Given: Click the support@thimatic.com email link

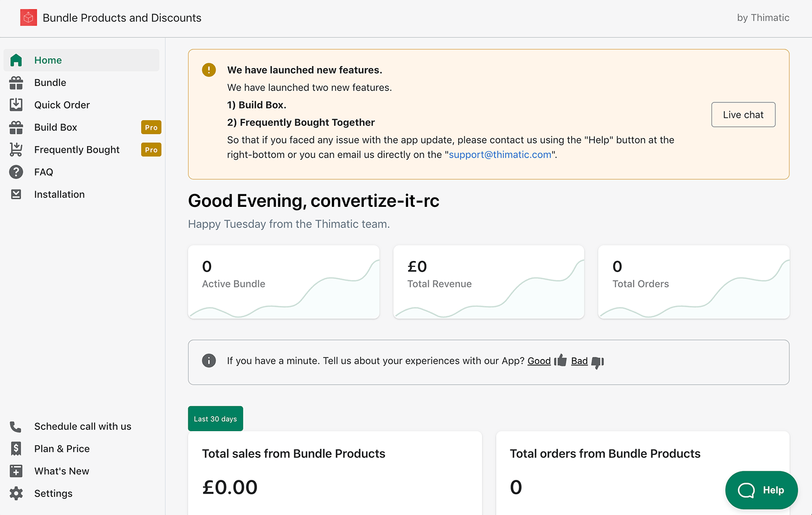Looking at the screenshot, I should tap(500, 155).
